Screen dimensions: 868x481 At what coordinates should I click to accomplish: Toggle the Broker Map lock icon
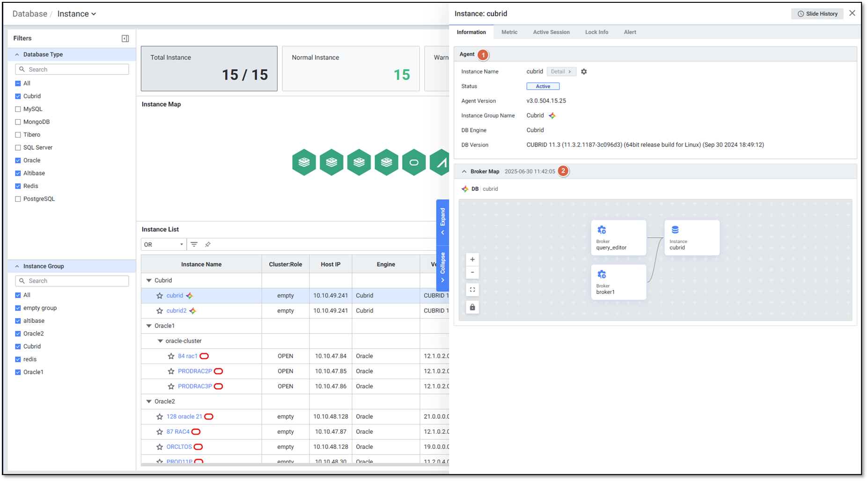point(472,307)
